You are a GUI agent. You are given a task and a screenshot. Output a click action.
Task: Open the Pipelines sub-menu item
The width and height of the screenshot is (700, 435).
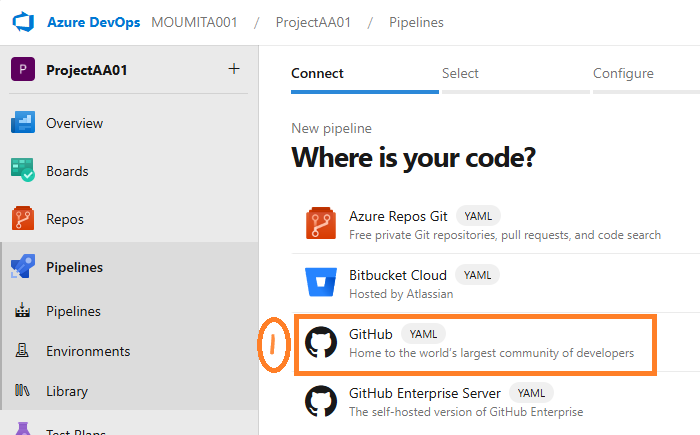(x=73, y=311)
